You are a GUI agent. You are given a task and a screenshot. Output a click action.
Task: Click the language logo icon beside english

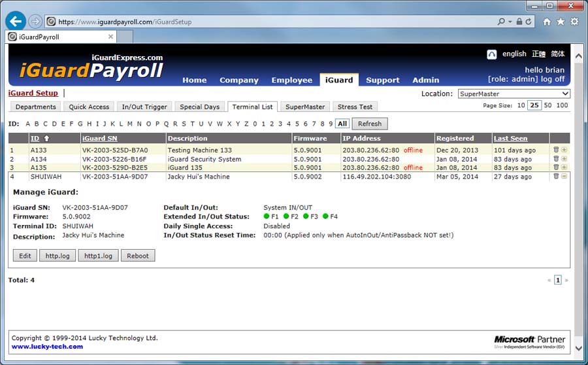(x=491, y=54)
